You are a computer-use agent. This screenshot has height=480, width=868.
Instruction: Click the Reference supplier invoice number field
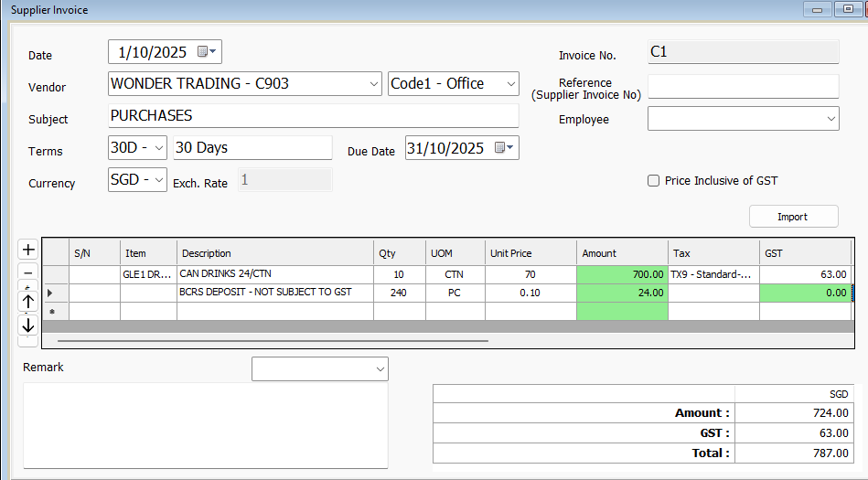743,87
